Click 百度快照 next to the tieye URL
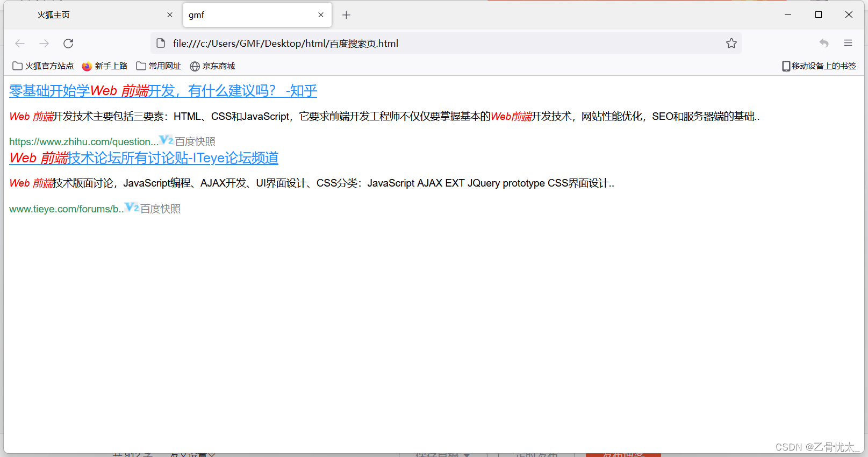 pos(161,209)
